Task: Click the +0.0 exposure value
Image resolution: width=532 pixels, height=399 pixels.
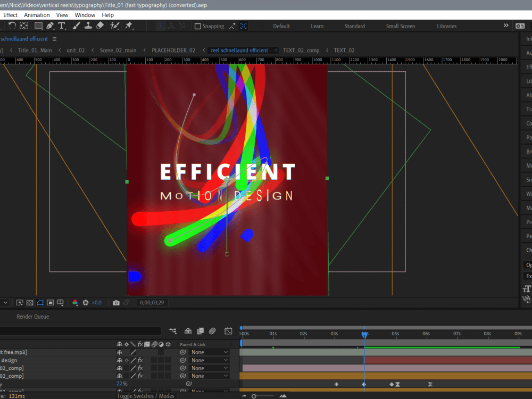Action: pyautogui.click(x=96, y=303)
